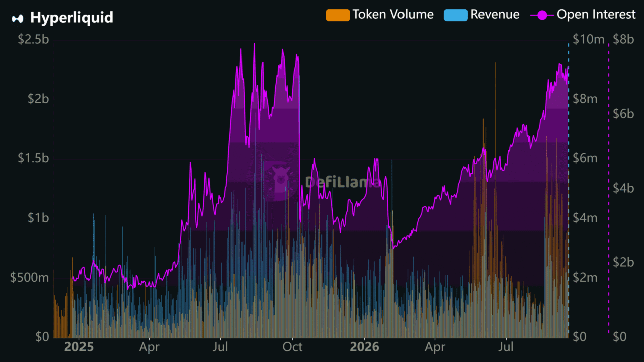Hide the Open Interest series via legend label
644x362 pixels.
point(596,15)
